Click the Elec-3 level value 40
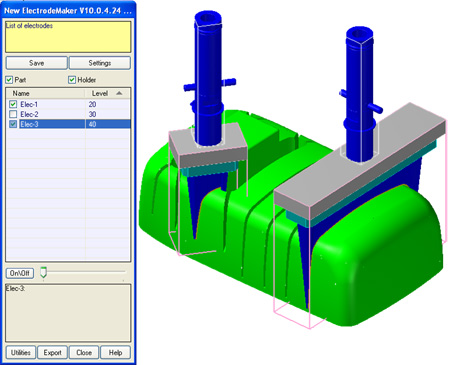Image resolution: width=460 pixels, height=365 pixels. [92, 124]
